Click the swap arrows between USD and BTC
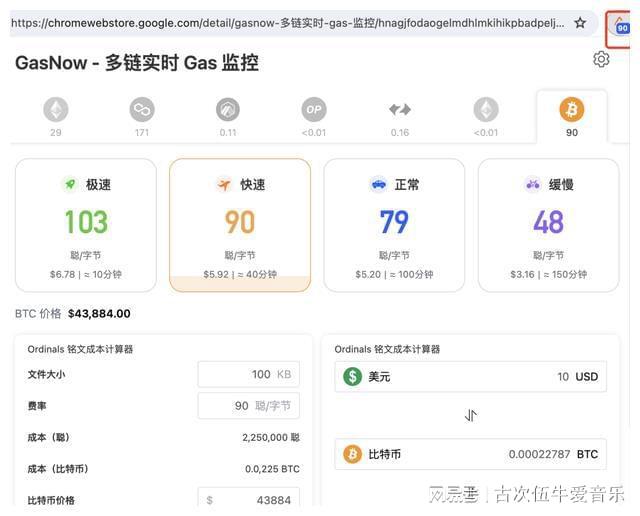Screen dimensions: 640x516 (x=471, y=416)
